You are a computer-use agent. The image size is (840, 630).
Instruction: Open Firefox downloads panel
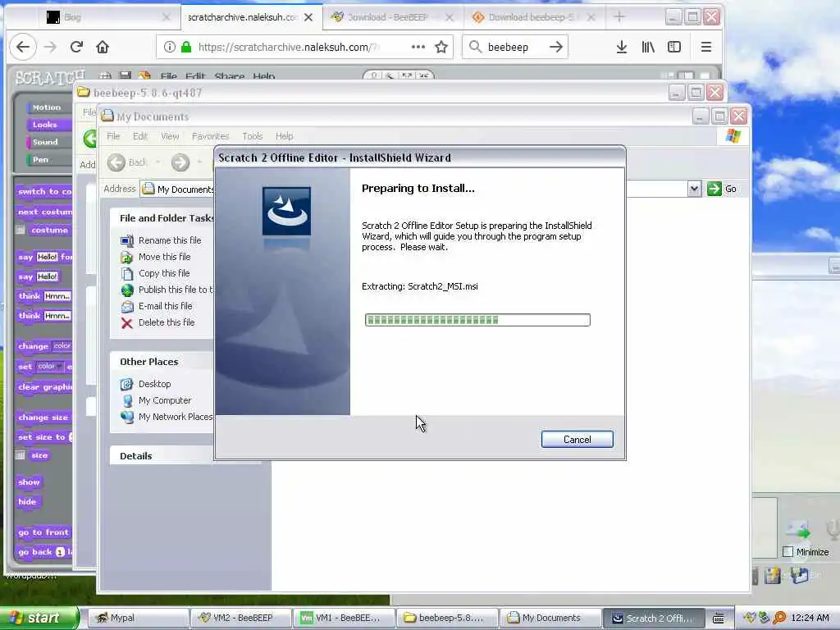coord(622,47)
